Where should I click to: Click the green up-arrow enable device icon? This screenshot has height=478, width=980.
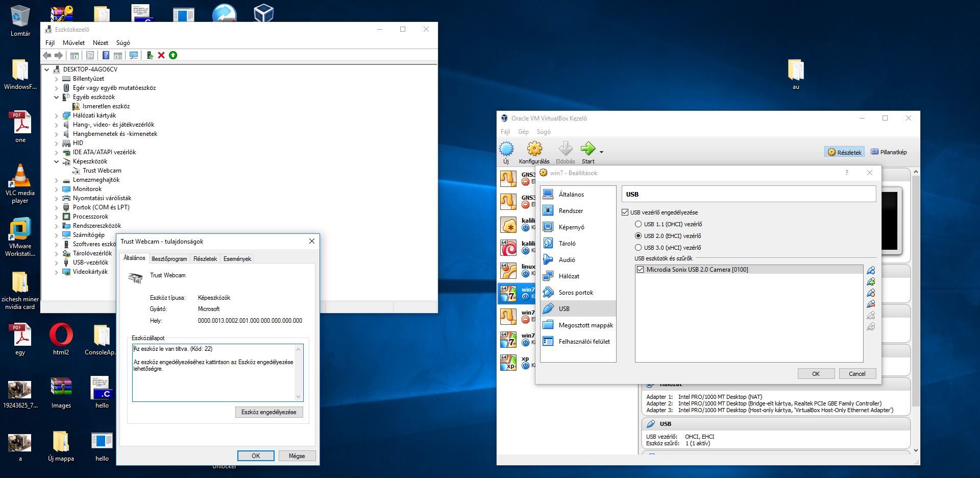(173, 55)
